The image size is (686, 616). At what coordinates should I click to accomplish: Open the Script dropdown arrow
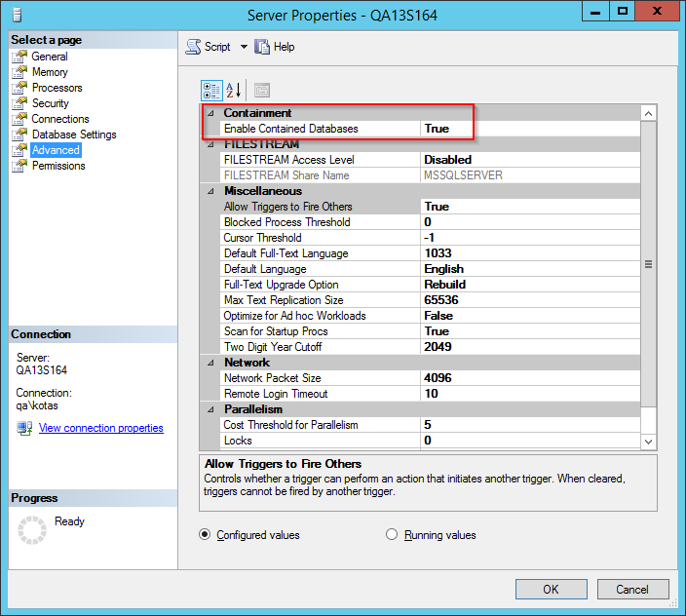(x=244, y=47)
